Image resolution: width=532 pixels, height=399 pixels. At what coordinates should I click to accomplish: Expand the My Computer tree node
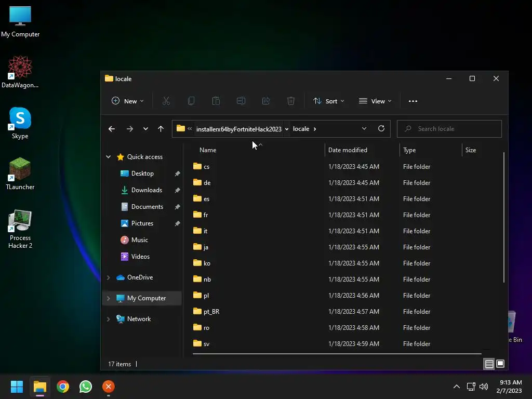coord(108,298)
